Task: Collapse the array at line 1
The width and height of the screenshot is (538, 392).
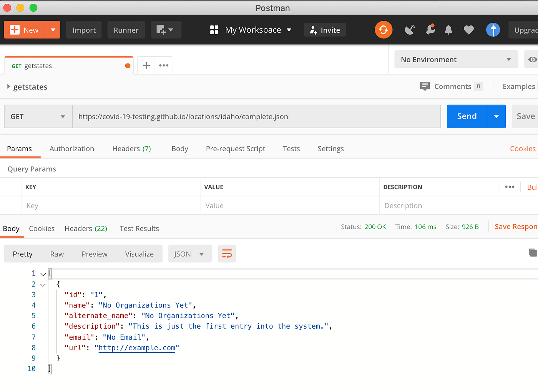Action: pos(43,274)
